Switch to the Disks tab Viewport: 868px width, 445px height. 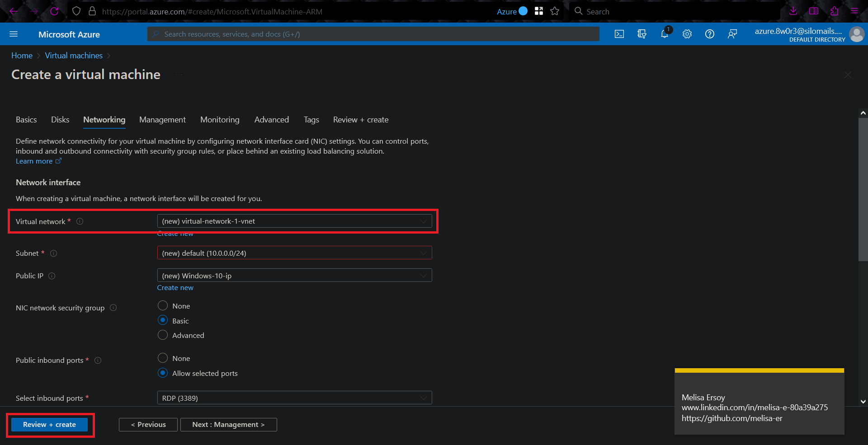[60, 120]
